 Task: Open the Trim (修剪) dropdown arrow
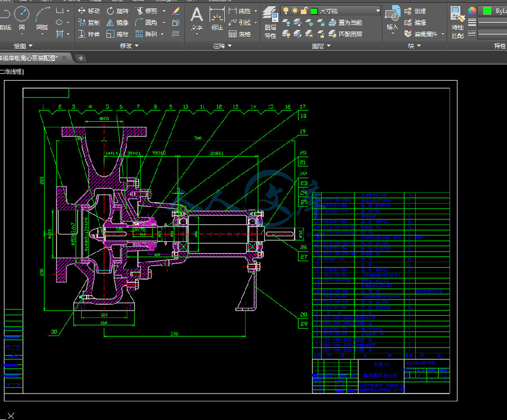click(x=164, y=11)
